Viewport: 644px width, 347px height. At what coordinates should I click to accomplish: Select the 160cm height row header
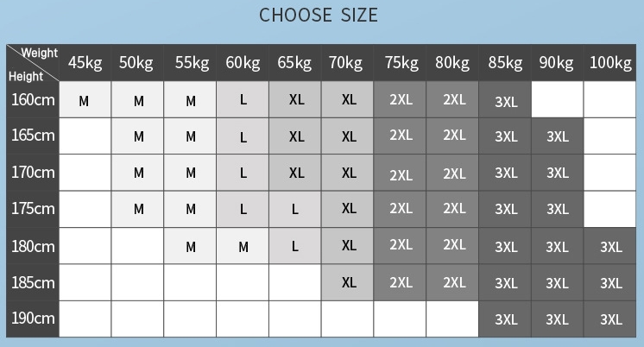[x=33, y=100]
